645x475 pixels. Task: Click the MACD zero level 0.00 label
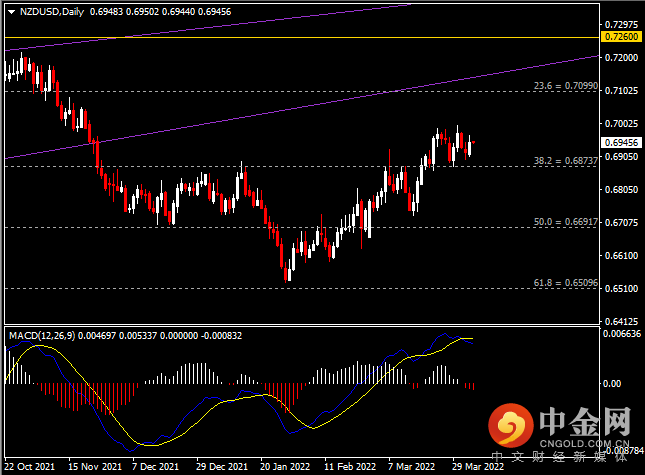[612, 383]
